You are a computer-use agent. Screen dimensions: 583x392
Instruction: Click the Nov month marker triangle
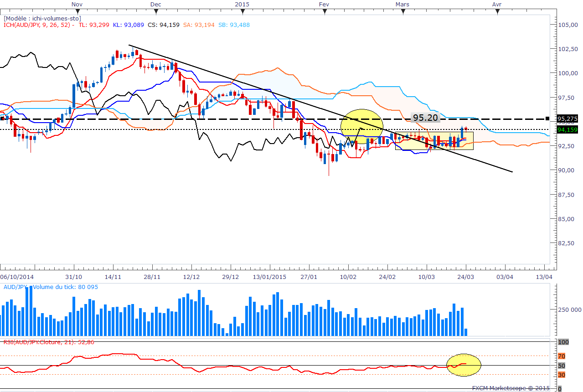click(x=77, y=11)
